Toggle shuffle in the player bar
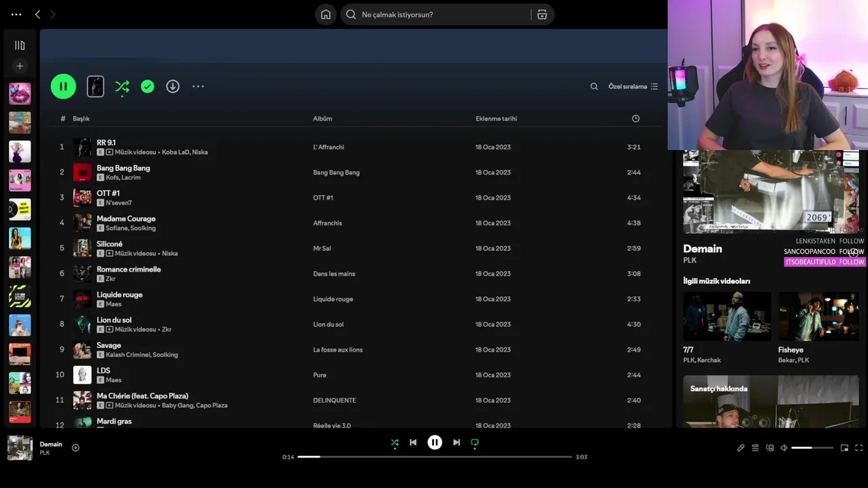Viewport: 868px width, 488px height. click(x=395, y=443)
